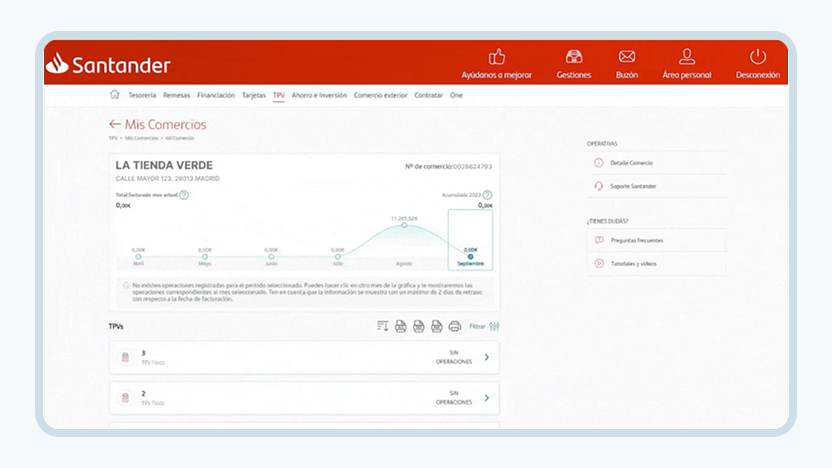Click the terminal icon of TPV 3

pyautogui.click(x=125, y=357)
